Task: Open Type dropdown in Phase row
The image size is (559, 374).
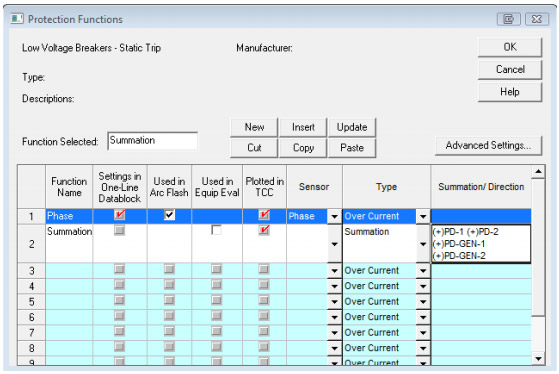Action: [423, 216]
